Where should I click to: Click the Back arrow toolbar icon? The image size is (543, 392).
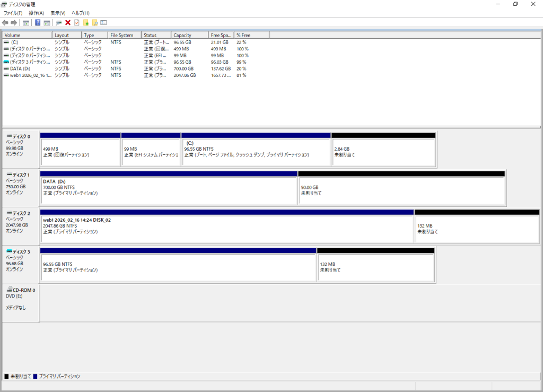click(5, 23)
